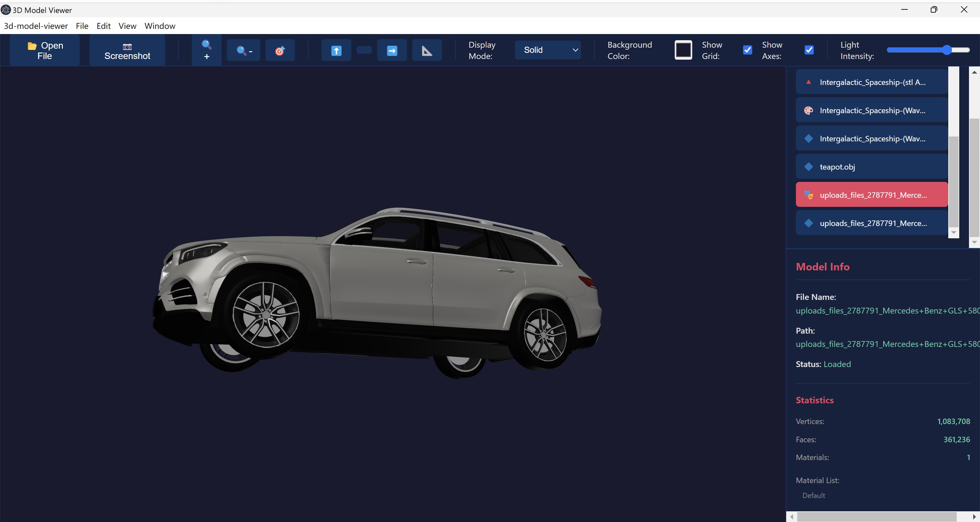Toggle the Show Axes checkbox
Viewport: 980px width, 522px height.
(809, 50)
